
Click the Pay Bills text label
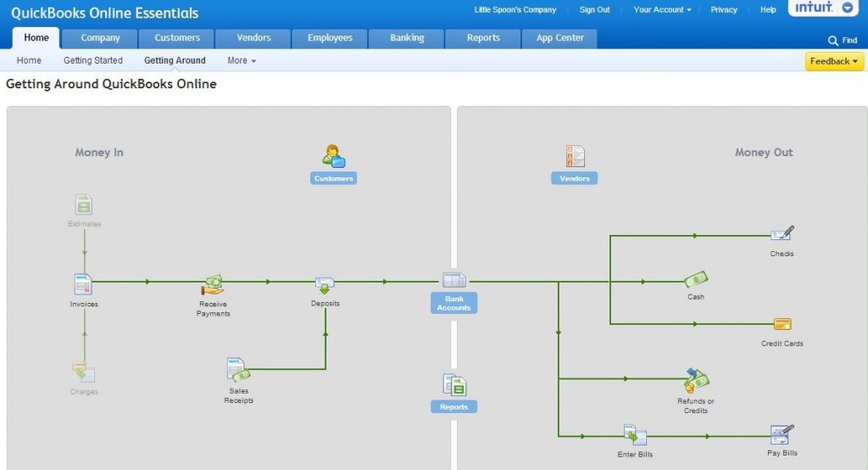pos(782,453)
